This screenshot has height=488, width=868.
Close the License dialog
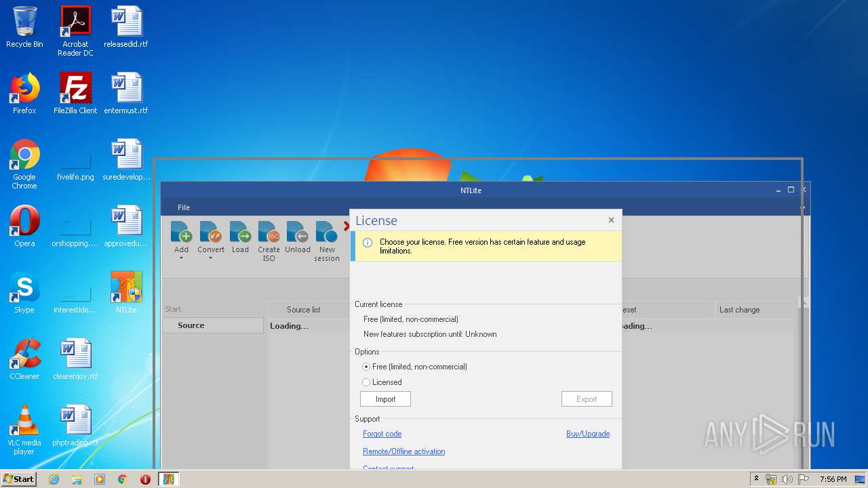click(x=611, y=220)
